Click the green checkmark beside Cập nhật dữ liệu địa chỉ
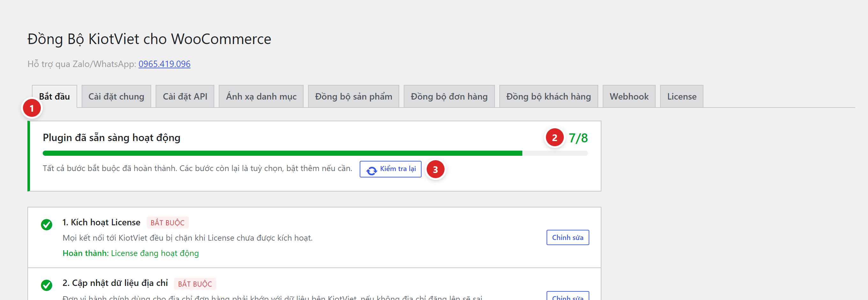This screenshot has height=300, width=868. click(47, 285)
